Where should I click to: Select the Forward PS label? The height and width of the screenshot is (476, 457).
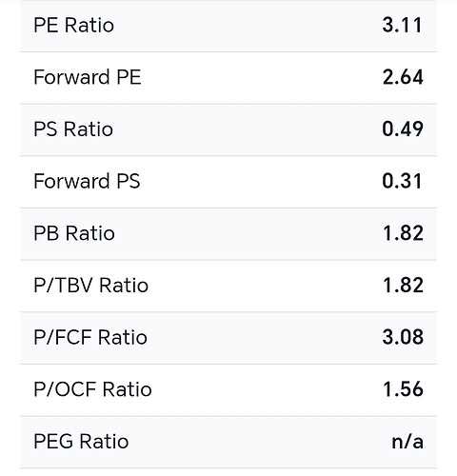pos(87,181)
